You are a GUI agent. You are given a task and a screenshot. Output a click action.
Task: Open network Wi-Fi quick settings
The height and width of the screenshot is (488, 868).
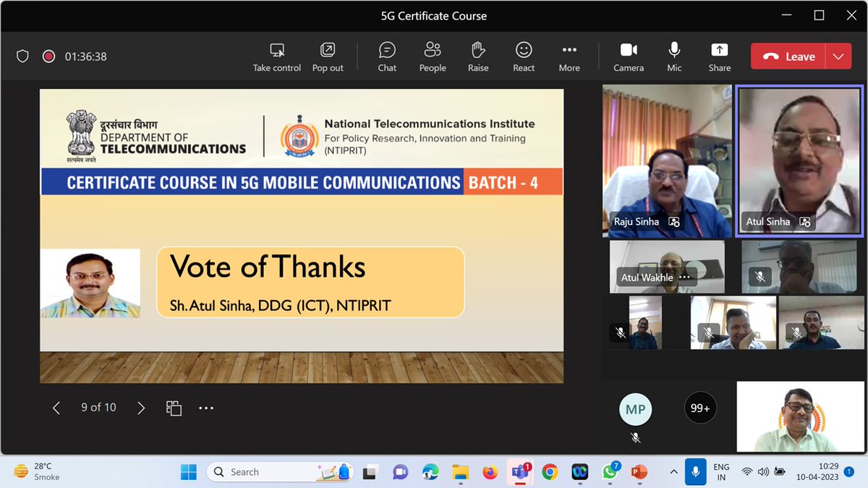click(x=746, y=472)
